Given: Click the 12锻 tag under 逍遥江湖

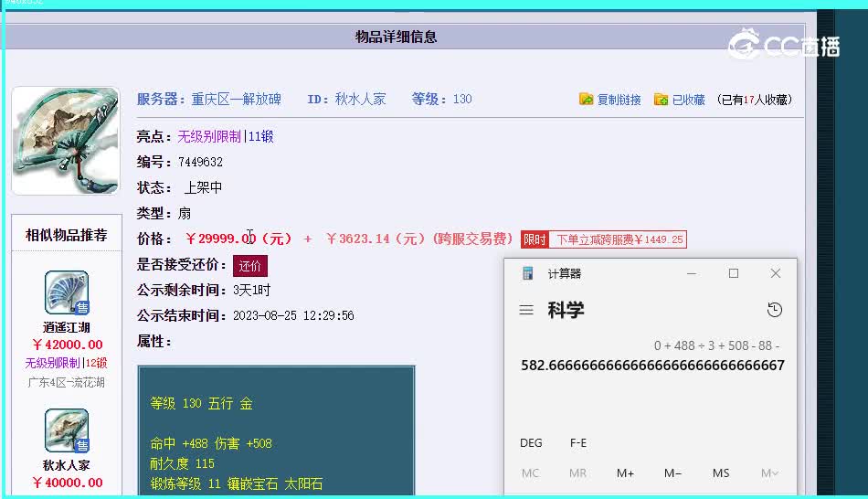Looking at the screenshot, I should [x=96, y=363].
